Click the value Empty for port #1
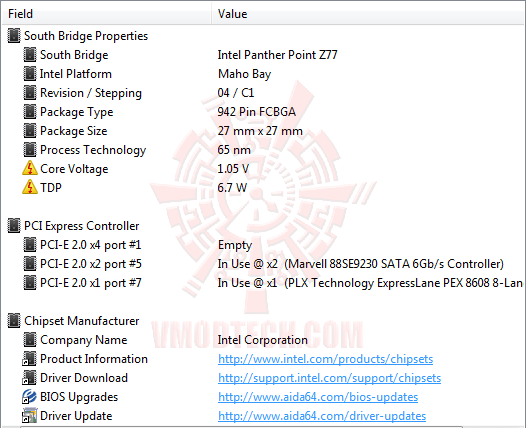 (x=235, y=245)
